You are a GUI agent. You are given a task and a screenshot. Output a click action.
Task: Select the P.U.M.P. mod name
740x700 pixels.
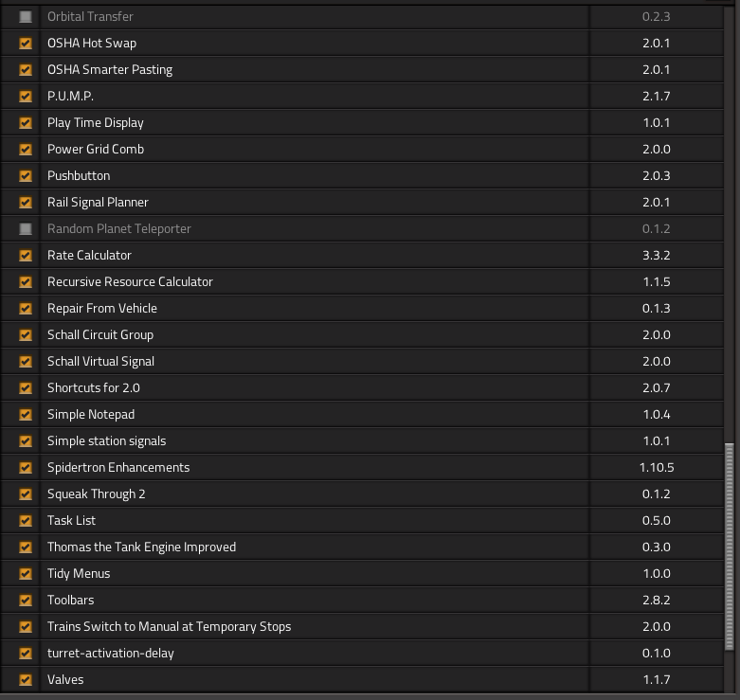70,97
